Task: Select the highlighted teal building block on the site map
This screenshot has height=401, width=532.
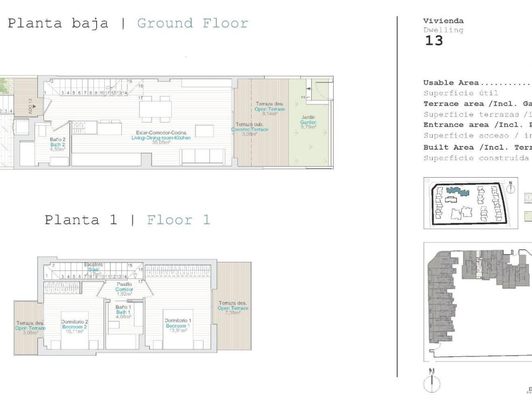Action: (458, 191)
